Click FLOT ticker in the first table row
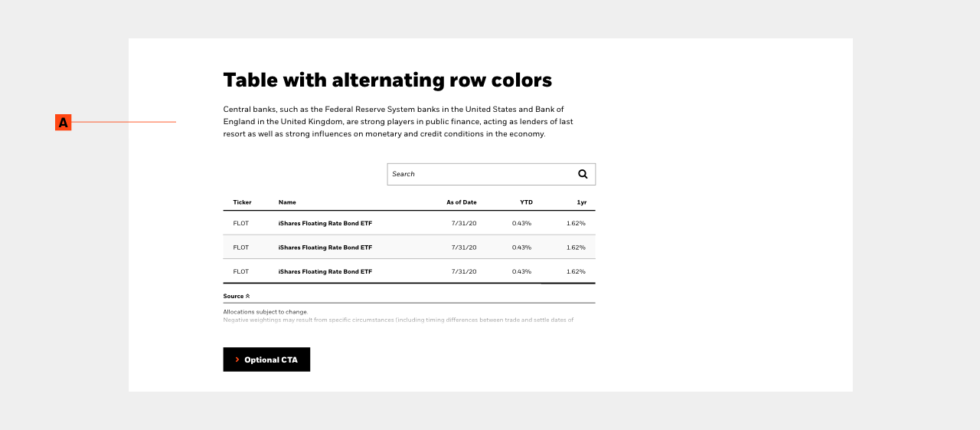Screen dimensions: 980x430 point(241,223)
